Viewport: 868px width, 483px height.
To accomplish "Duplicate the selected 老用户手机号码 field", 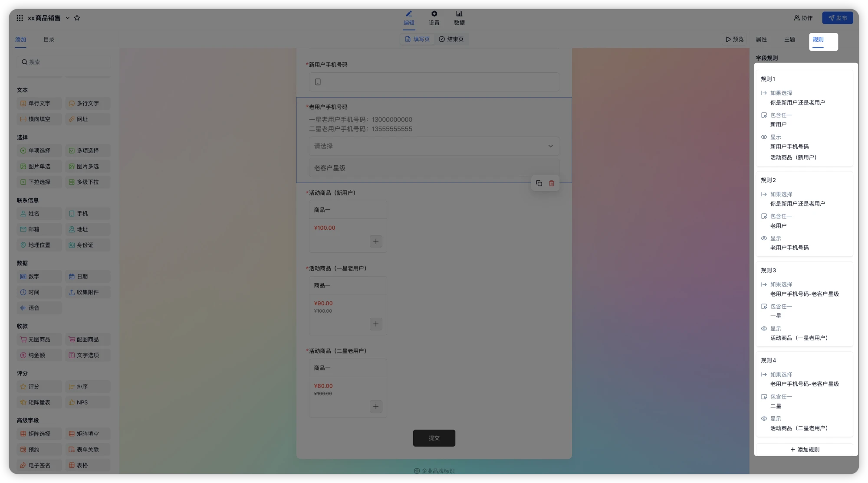I will [x=539, y=183].
